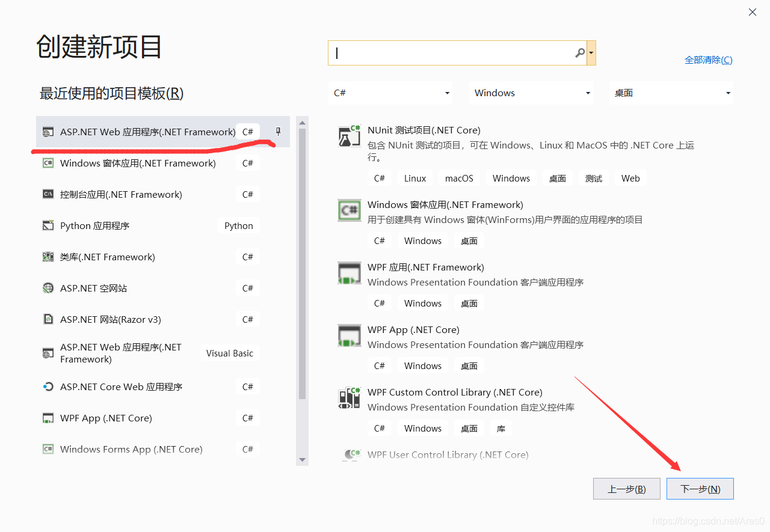Click the Python 应用程序 template icon
The width and height of the screenshot is (770, 532).
pyautogui.click(x=48, y=225)
